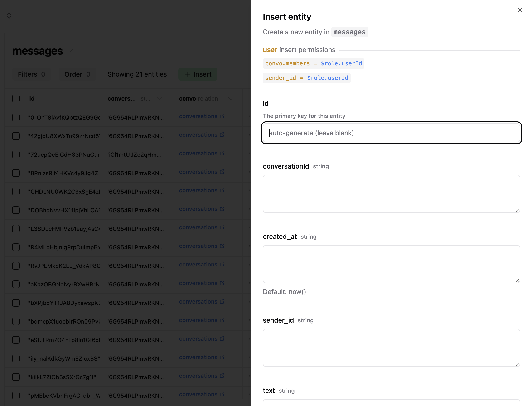Open external link icon in pMEbeKVbnFrgAG row
Image resolution: width=532 pixels, height=406 pixels.
point(222,394)
